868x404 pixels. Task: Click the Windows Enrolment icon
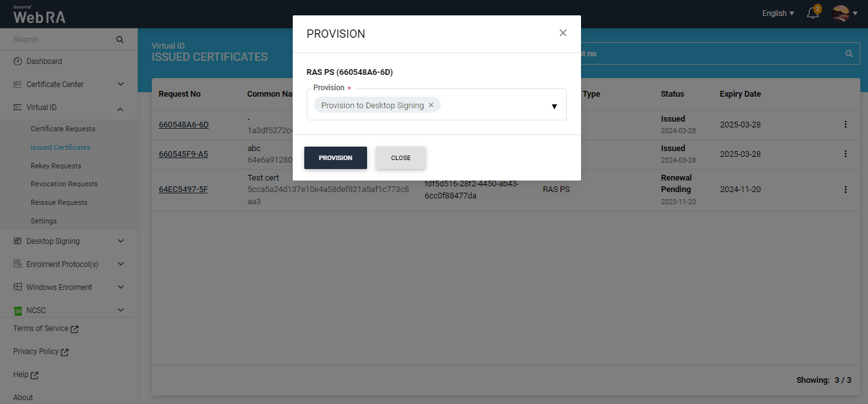coord(18,287)
